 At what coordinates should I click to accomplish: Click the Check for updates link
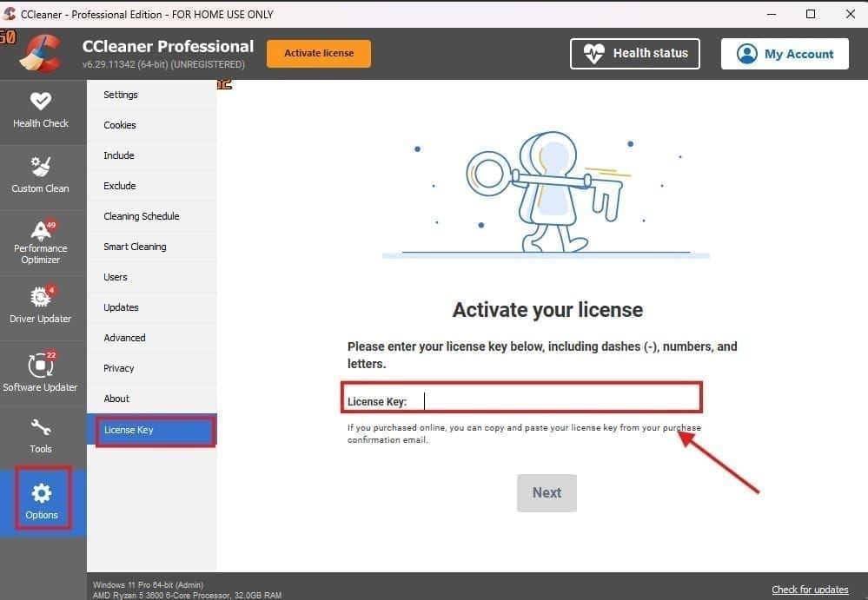tap(810, 590)
